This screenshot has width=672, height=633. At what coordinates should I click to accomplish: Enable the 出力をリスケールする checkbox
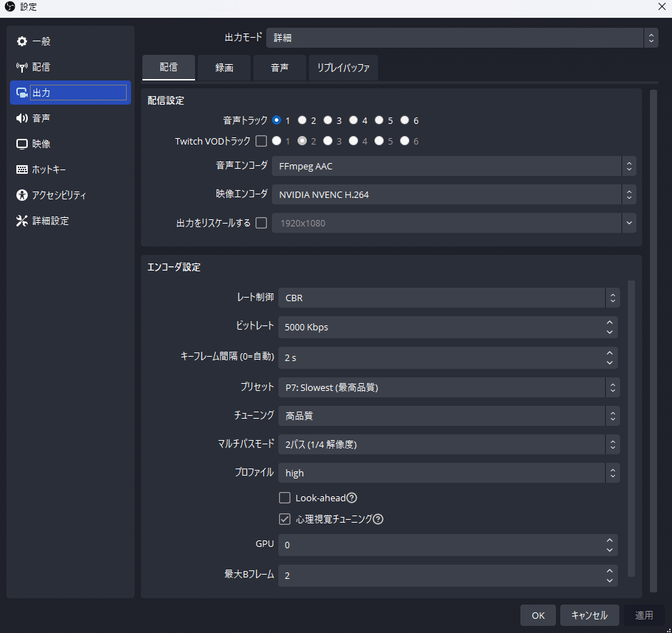tap(261, 223)
